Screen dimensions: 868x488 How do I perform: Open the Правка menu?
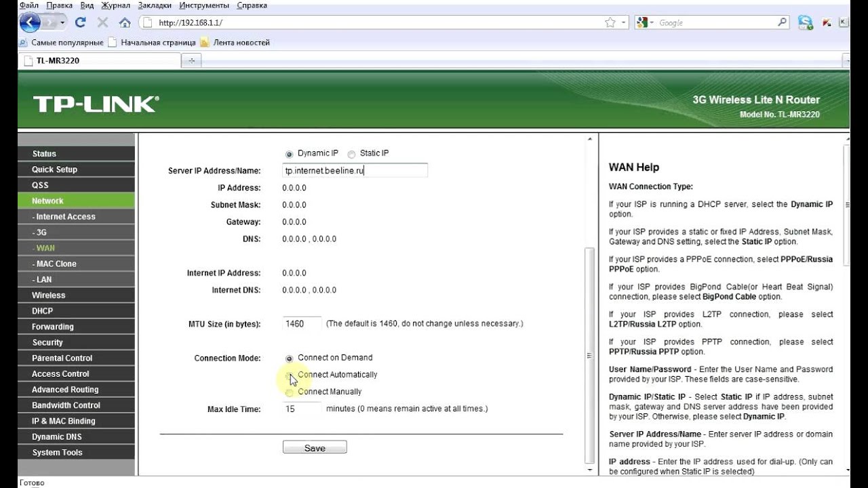60,5
